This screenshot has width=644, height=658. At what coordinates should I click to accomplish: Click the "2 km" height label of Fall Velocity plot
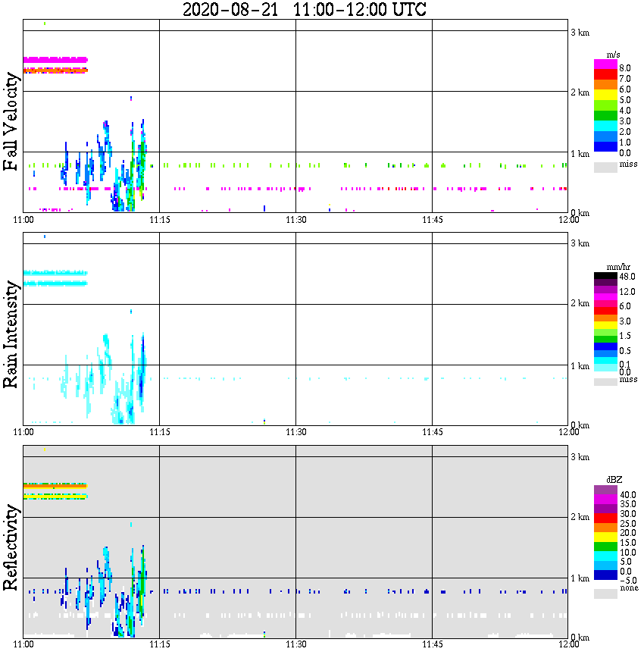580,92
